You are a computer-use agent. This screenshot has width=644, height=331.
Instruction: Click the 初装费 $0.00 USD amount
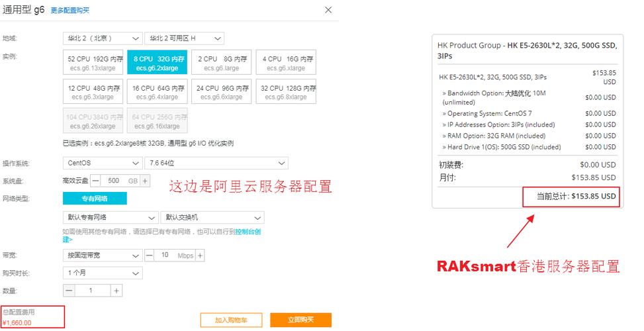[598, 165]
